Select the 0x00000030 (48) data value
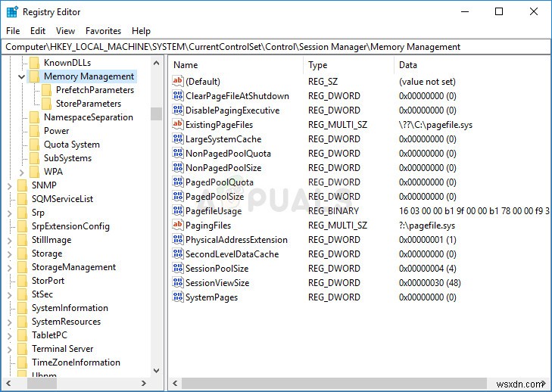The height and width of the screenshot is (392, 552). pos(430,283)
